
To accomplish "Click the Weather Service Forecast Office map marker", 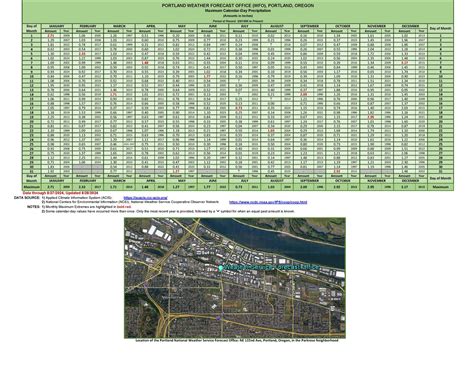I will point(220,268).
